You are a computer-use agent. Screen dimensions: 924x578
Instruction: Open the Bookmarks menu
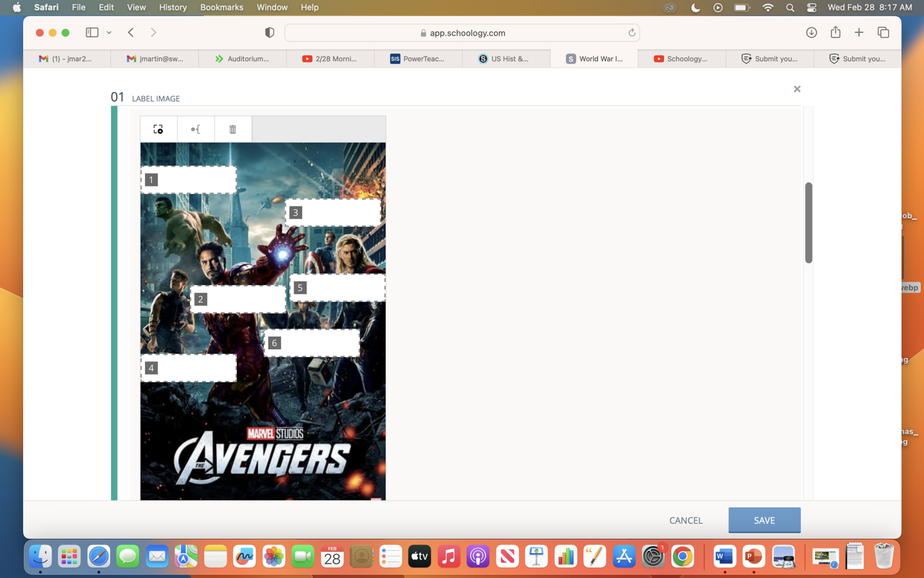[222, 7]
